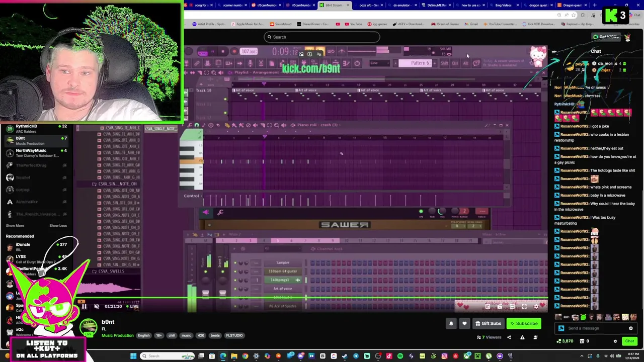
Task: Click the Control lane label
Action: click(x=191, y=196)
